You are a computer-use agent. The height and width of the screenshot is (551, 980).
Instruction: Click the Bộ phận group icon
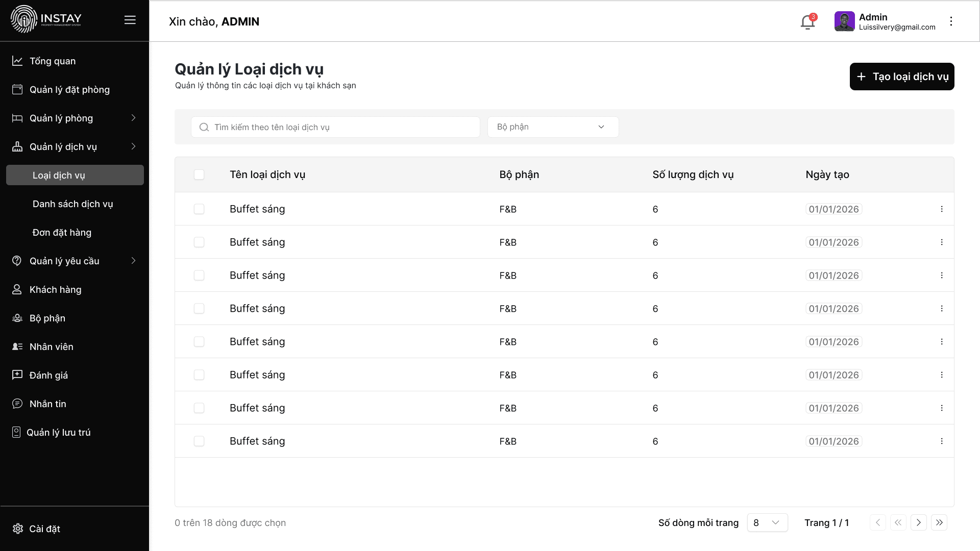pos(17,318)
